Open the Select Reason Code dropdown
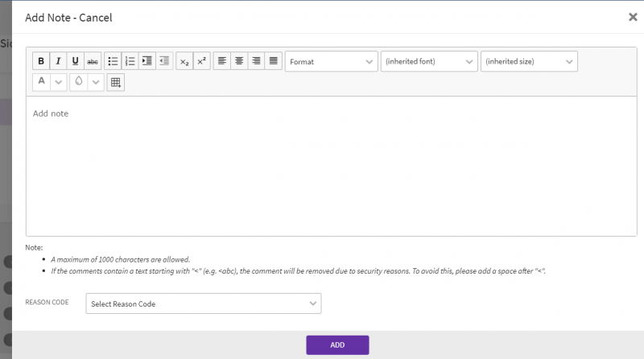The width and height of the screenshot is (644, 359). point(203,303)
